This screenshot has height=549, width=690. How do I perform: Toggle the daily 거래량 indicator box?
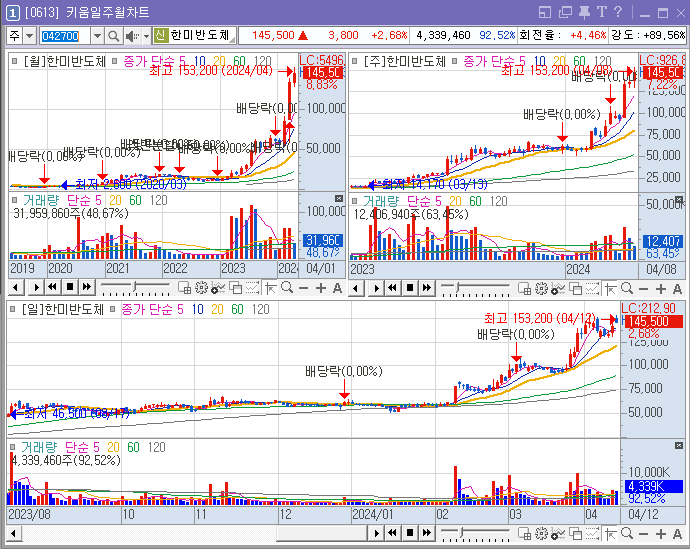coord(13,447)
